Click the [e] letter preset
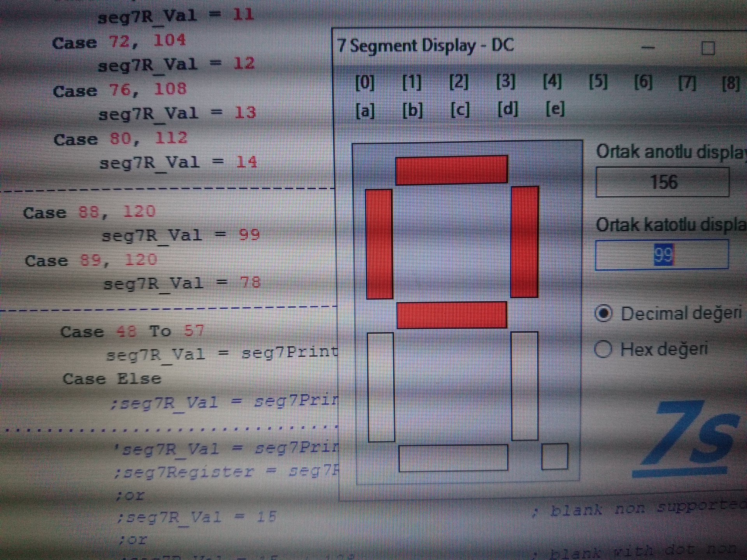Screen dimensions: 747x560 coord(555,109)
